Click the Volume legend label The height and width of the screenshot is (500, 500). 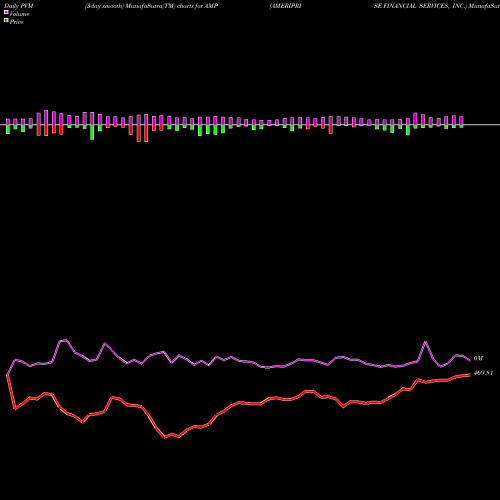pyautogui.click(x=19, y=14)
